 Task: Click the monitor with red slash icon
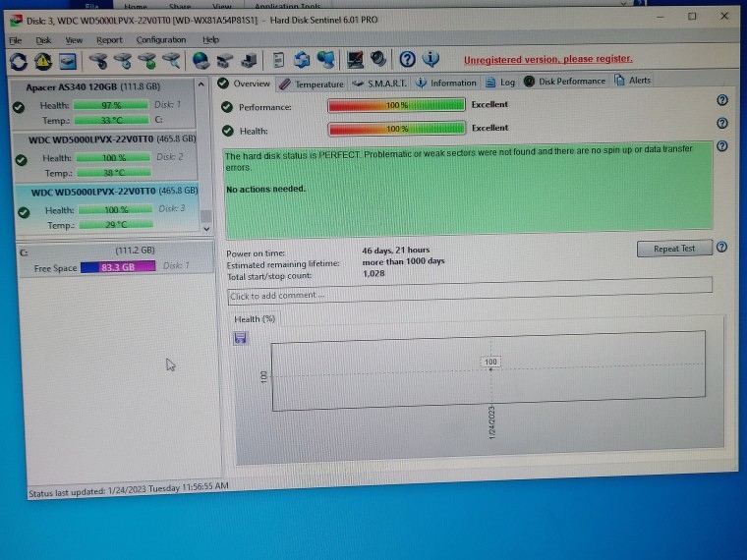[x=356, y=60]
